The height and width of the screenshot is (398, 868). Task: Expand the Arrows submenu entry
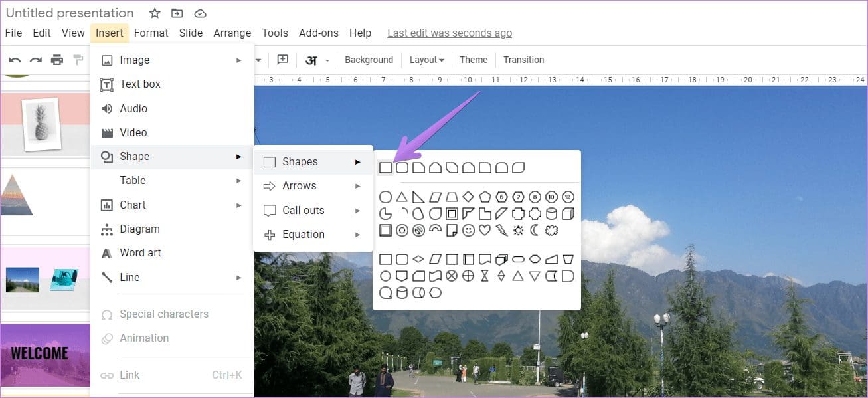click(x=313, y=186)
